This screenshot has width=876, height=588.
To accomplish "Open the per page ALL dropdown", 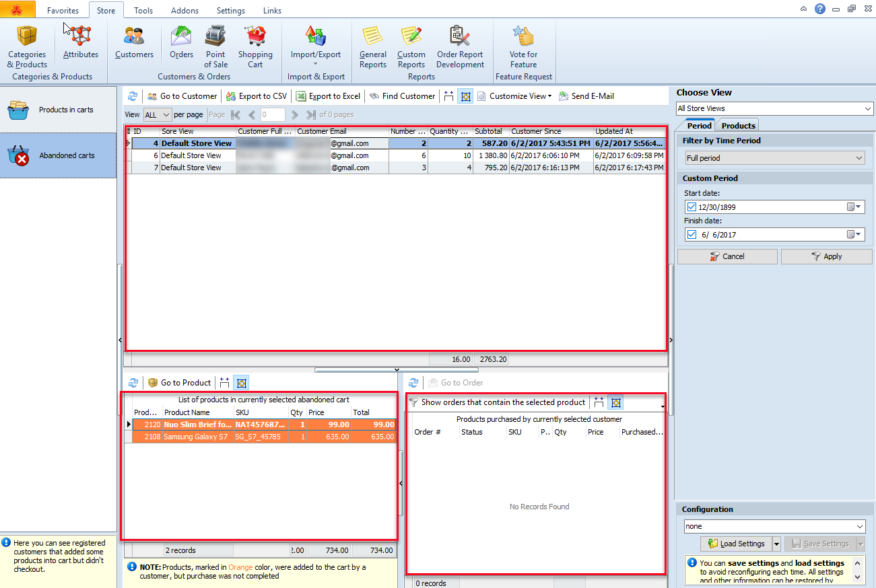I will coord(158,115).
